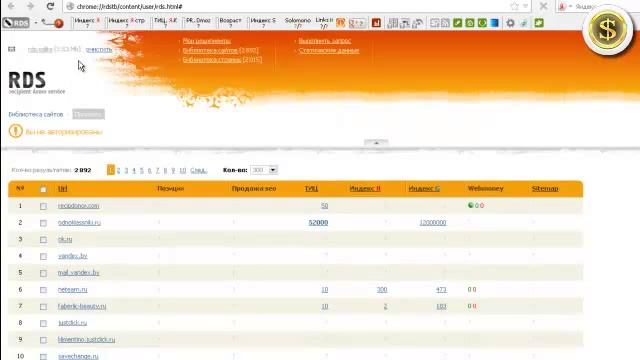Click the Индекс G value 12000000
Viewport: 640px width, 360px height.
tap(433, 222)
